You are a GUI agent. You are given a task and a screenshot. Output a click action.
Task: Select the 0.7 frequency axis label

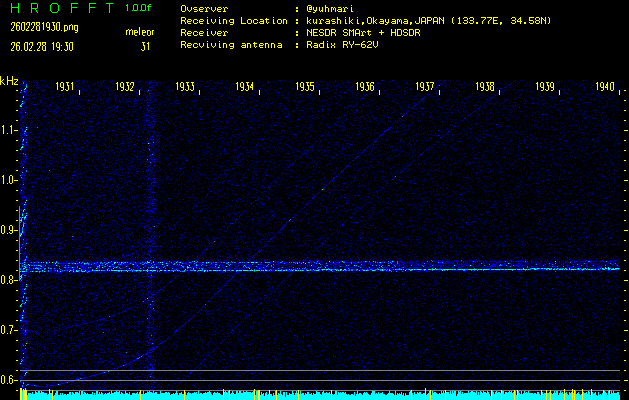tap(9, 330)
